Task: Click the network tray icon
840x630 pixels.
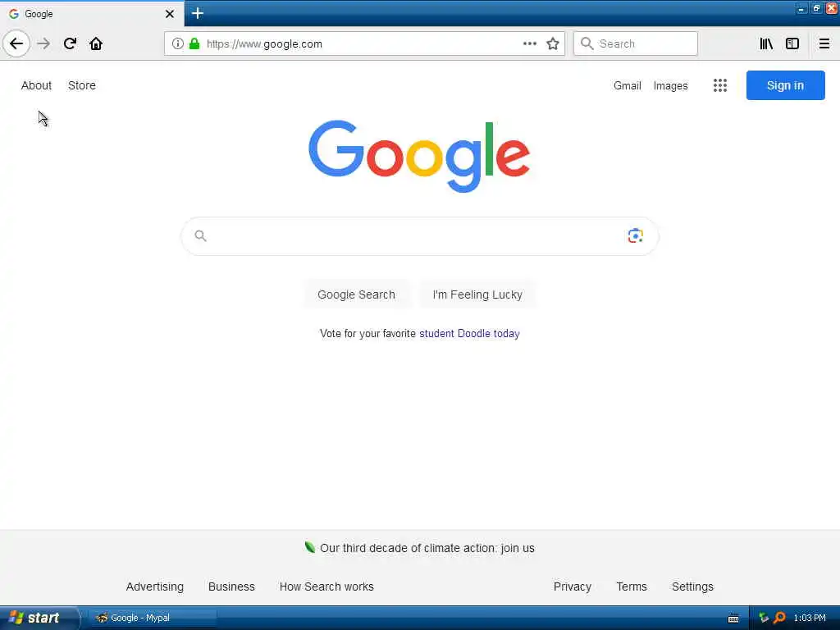Action: pos(764,618)
